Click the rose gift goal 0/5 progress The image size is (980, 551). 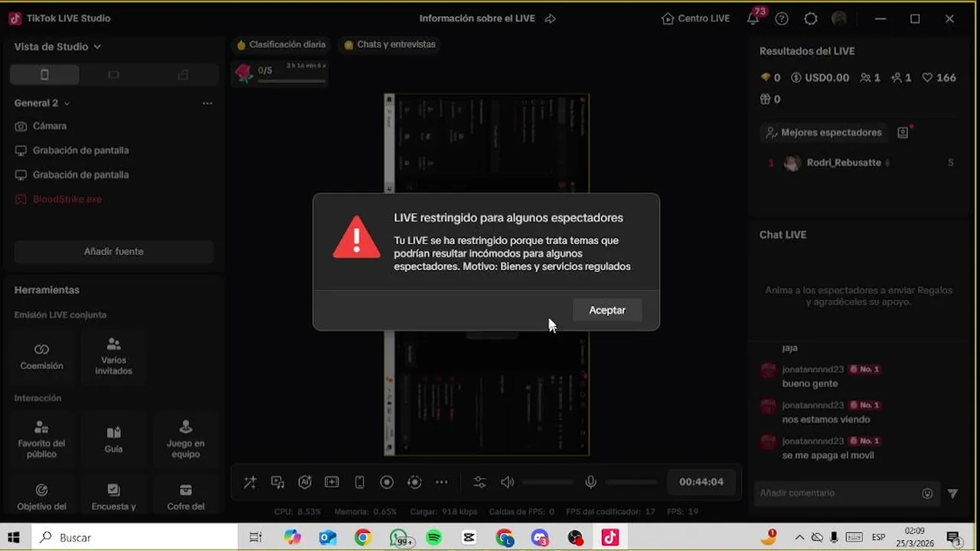280,73
